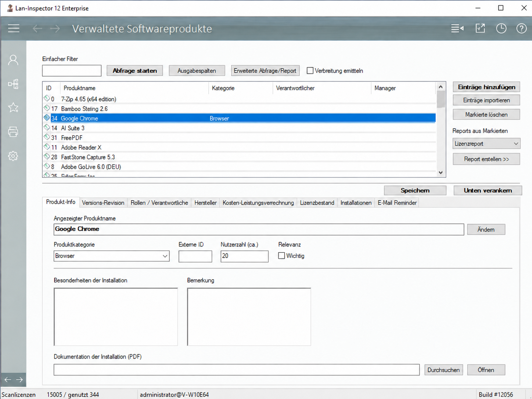Click Dokumentation der Installation path field

(x=237, y=370)
